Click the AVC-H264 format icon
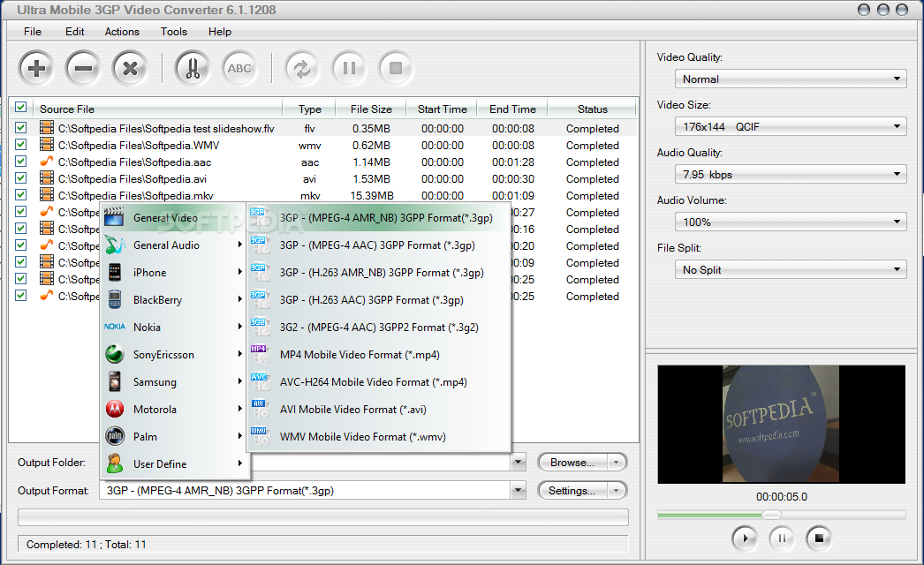 point(260,381)
